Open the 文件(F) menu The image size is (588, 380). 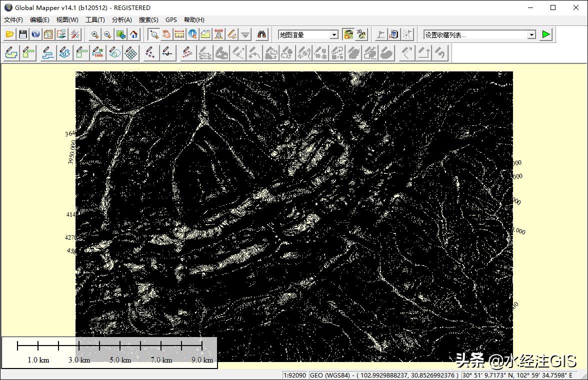click(x=13, y=20)
